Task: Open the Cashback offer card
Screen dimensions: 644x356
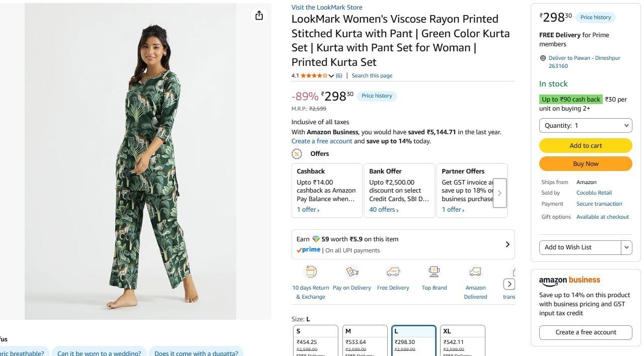Action: 327,191
